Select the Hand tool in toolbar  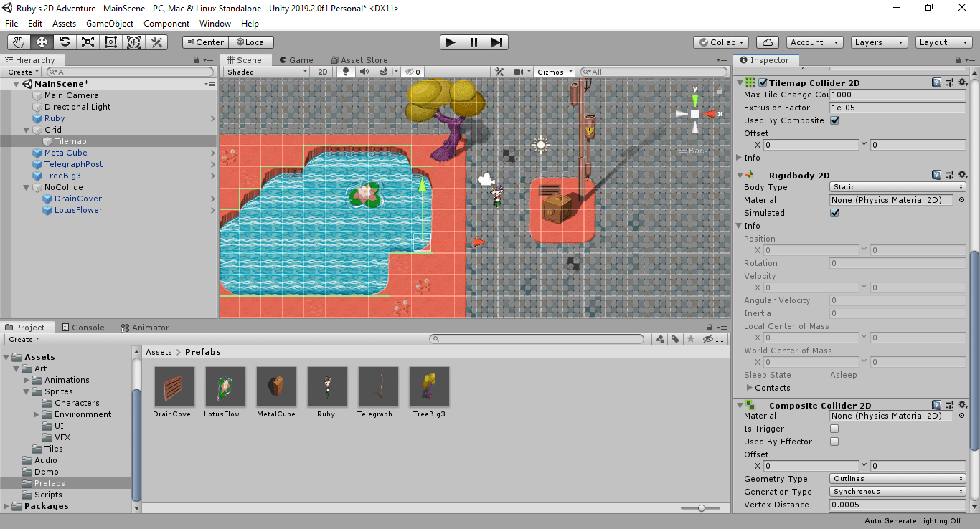(19, 42)
